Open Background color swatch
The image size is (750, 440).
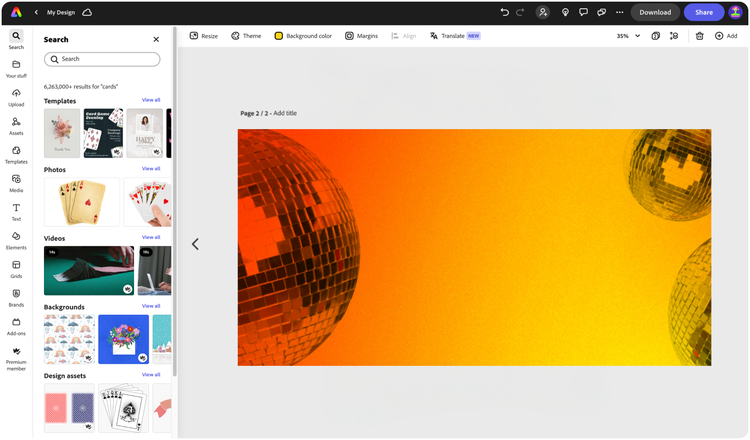(x=303, y=36)
